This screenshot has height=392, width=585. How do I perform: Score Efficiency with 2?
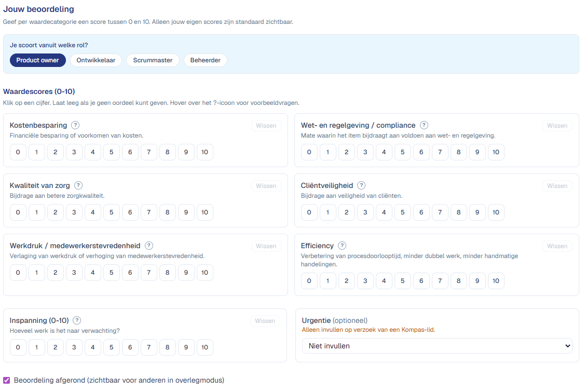(x=347, y=281)
